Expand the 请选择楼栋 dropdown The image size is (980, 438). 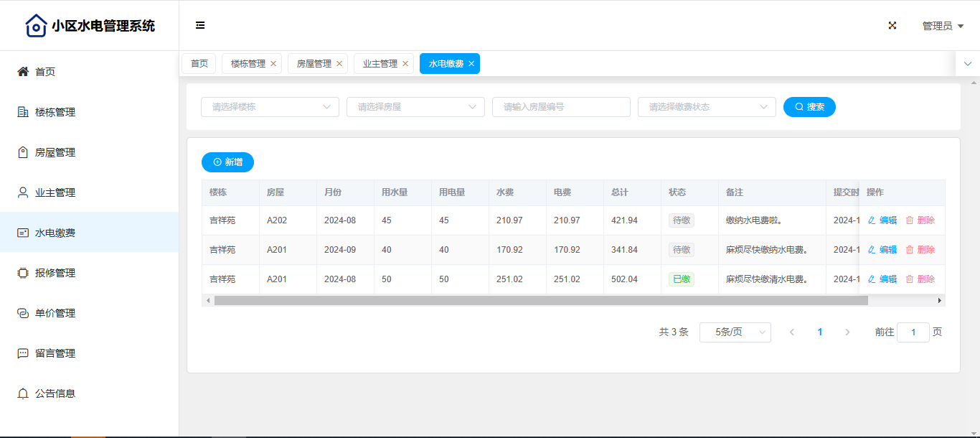tap(270, 107)
